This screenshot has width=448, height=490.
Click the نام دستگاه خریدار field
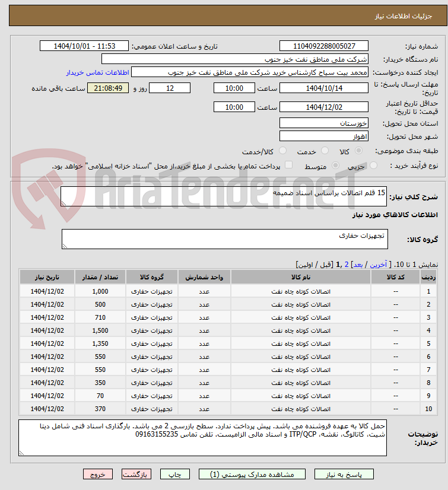(235, 59)
